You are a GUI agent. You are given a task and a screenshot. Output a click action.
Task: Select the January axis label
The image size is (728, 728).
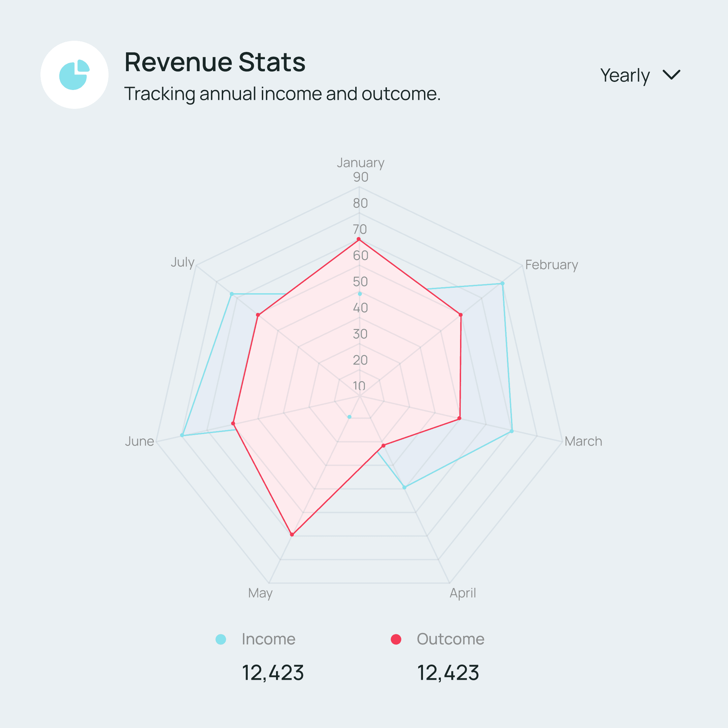coord(360,162)
